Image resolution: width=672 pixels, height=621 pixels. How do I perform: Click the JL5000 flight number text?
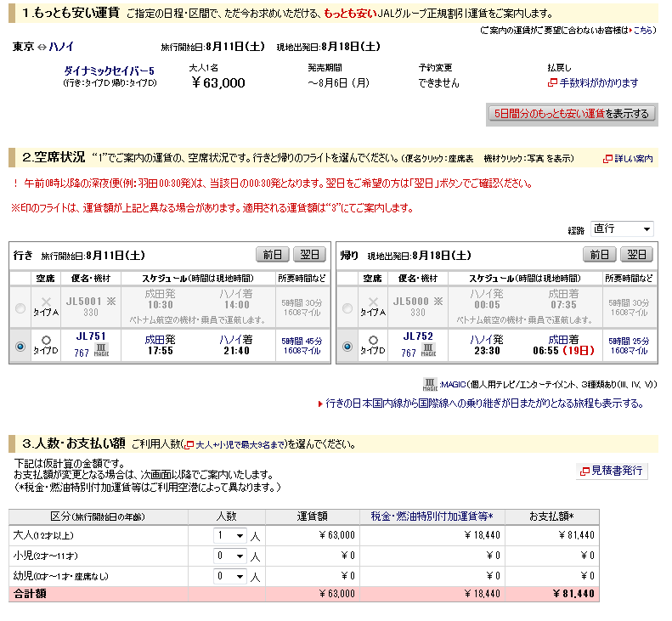tap(410, 302)
